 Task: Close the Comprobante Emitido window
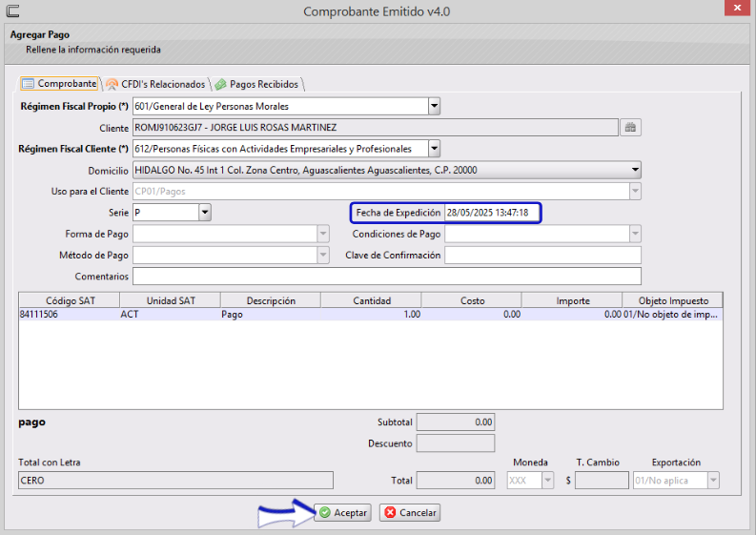[x=737, y=8]
